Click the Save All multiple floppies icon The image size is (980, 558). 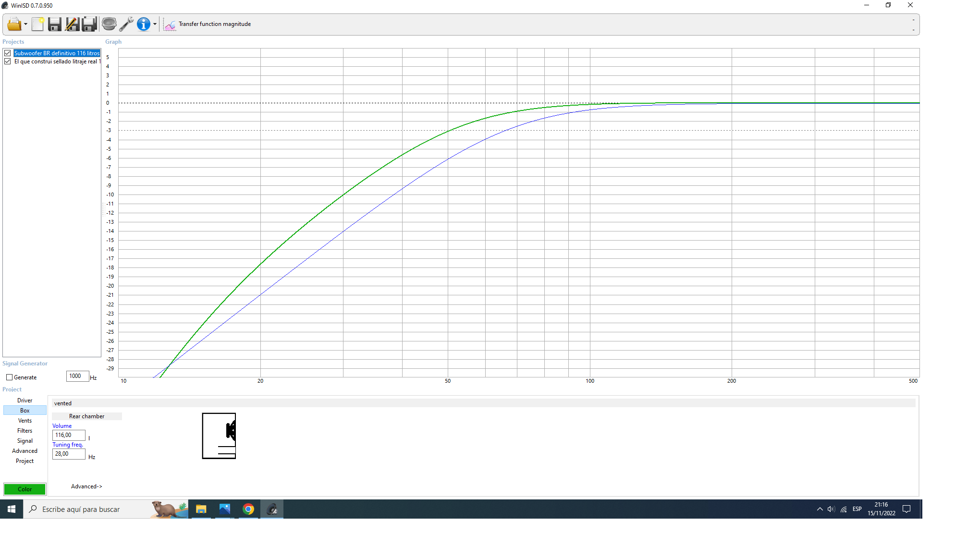tap(89, 24)
